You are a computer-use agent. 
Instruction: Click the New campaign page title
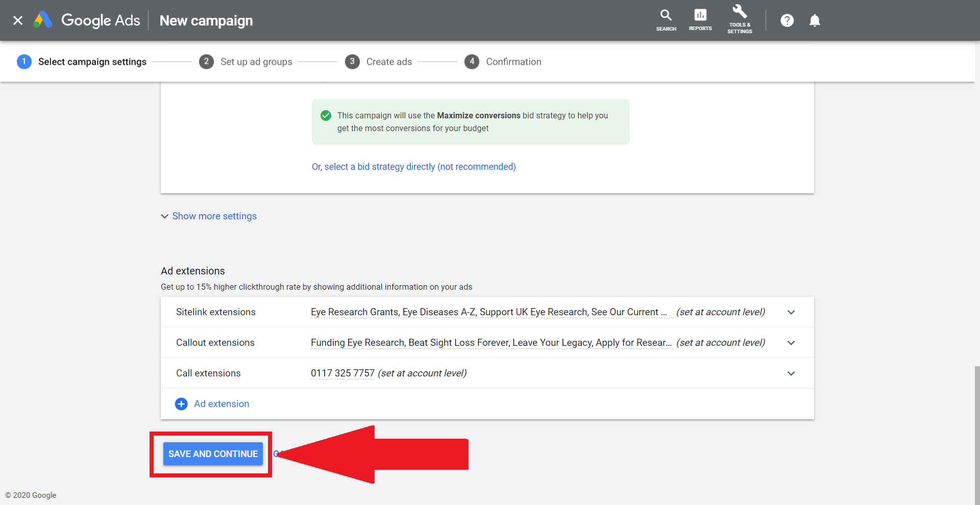tap(206, 20)
